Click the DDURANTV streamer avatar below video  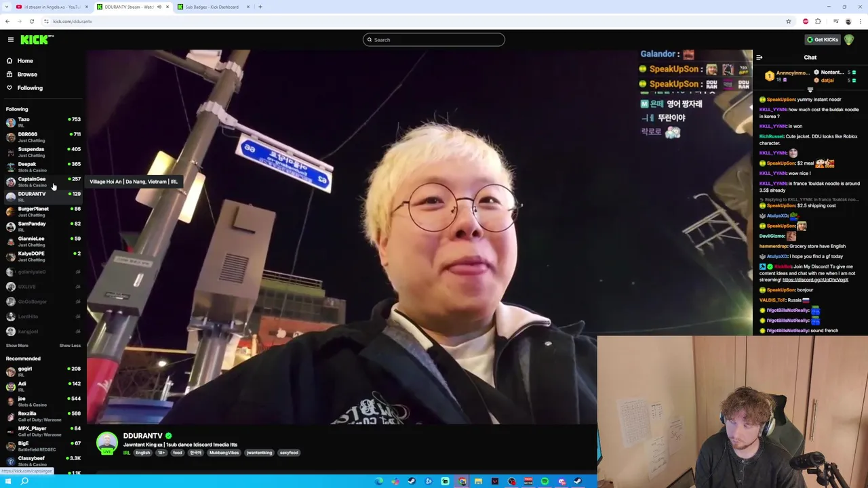(x=107, y=443)
